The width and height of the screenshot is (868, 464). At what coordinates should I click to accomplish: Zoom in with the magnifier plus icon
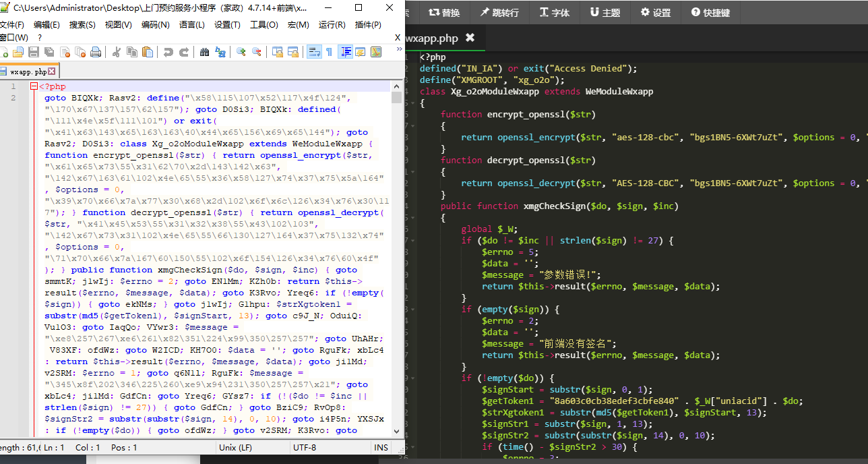(241, 52)
